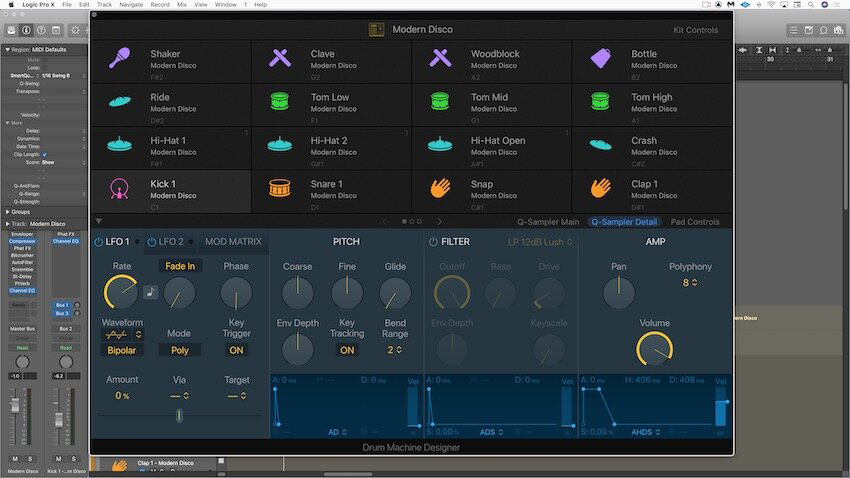Open the Track menu
850x478 pixels.
104,4
